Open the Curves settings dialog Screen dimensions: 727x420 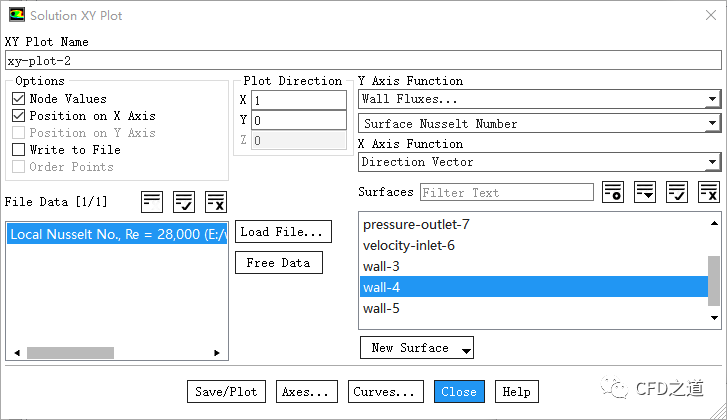click(x=383, y=392)
